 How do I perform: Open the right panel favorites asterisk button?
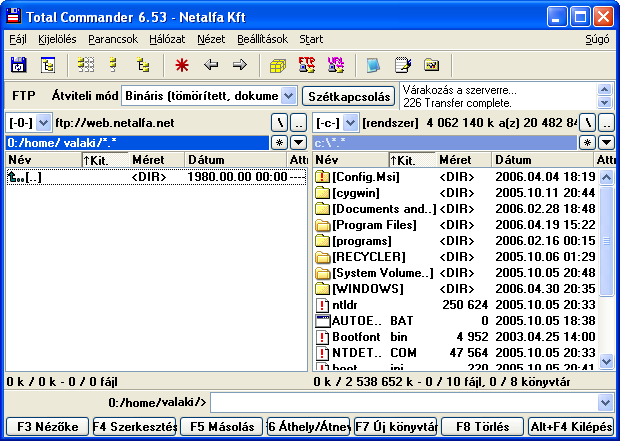[587, 142]
